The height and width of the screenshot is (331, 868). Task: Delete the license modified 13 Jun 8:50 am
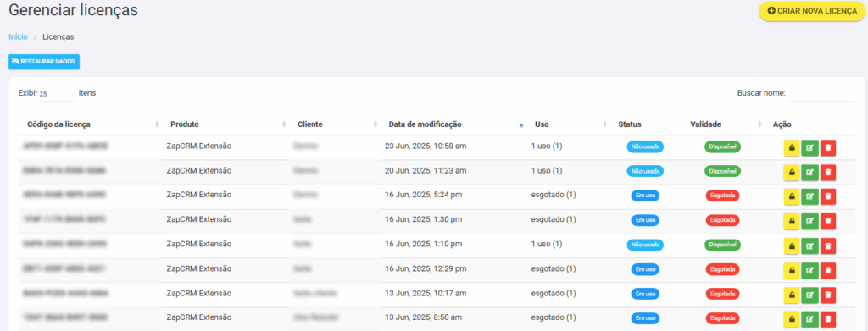coord(828,319)
